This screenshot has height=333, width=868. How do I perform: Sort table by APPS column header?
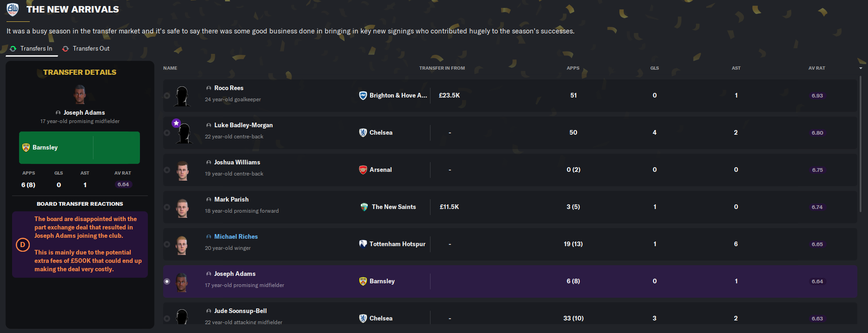tap(573, 68)
